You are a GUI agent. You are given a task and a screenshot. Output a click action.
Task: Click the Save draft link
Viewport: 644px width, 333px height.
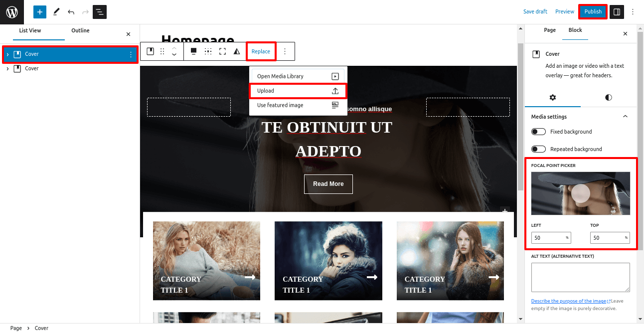(x=535, y=12)
